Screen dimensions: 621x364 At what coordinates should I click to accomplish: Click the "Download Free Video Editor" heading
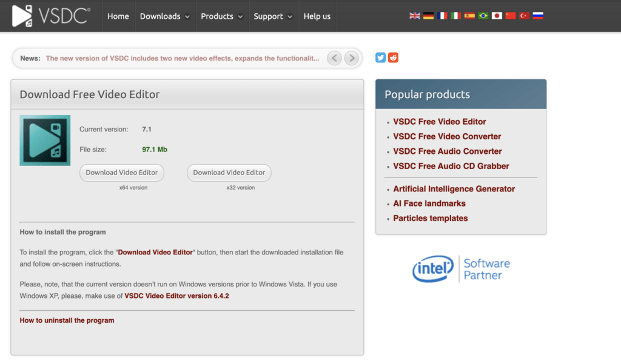click(90, 94)
